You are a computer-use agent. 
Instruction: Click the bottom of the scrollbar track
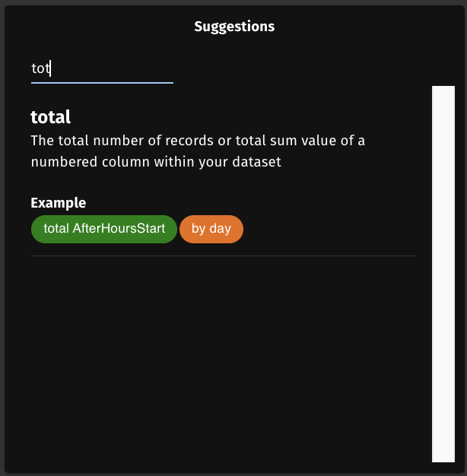click(x=443, y=455)
